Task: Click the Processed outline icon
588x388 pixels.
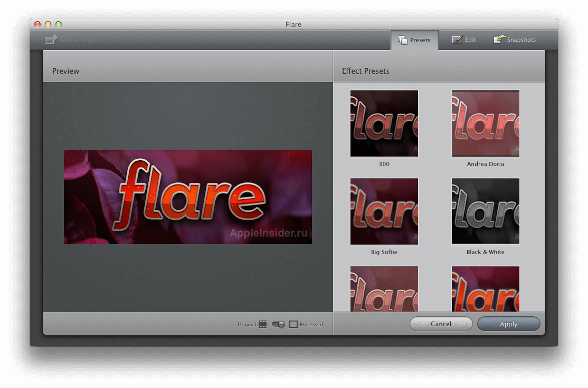Action: pyautogui.click(x=293, y=324)
